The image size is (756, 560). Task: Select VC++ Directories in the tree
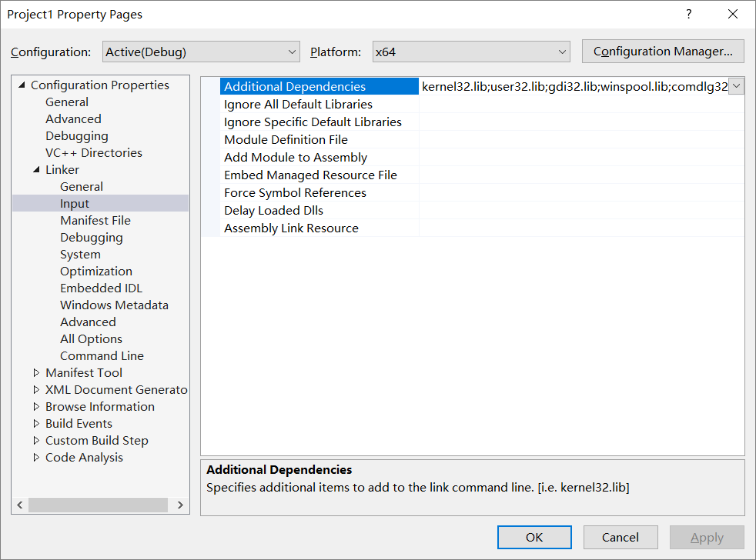tap(93, 152)
